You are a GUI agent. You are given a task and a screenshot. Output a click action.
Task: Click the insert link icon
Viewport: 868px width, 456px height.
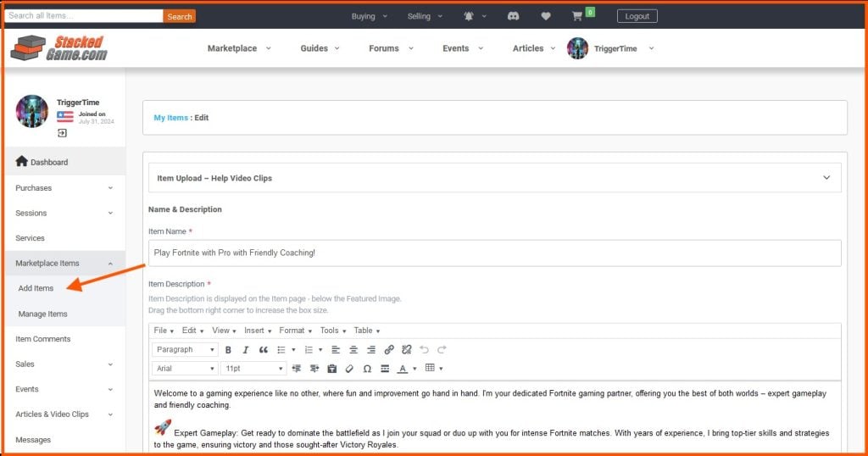point(389,349)
